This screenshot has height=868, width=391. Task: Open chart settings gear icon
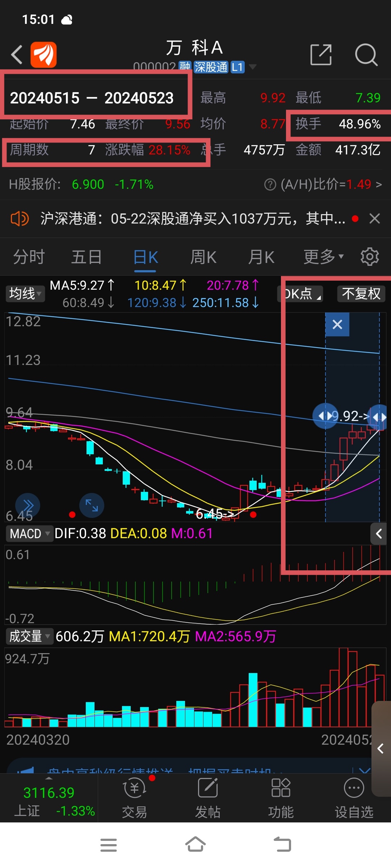tap(370, 257)
